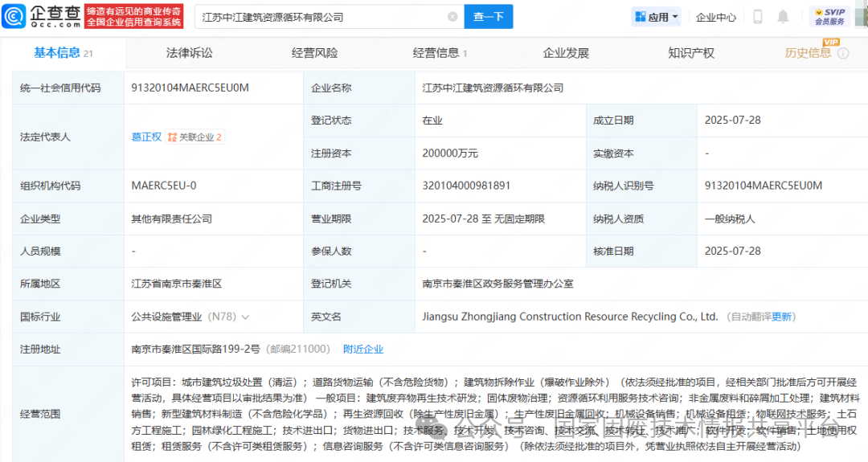
Task: Select the registered capital 200000万元 value
Action: click(x=450, y=153)
